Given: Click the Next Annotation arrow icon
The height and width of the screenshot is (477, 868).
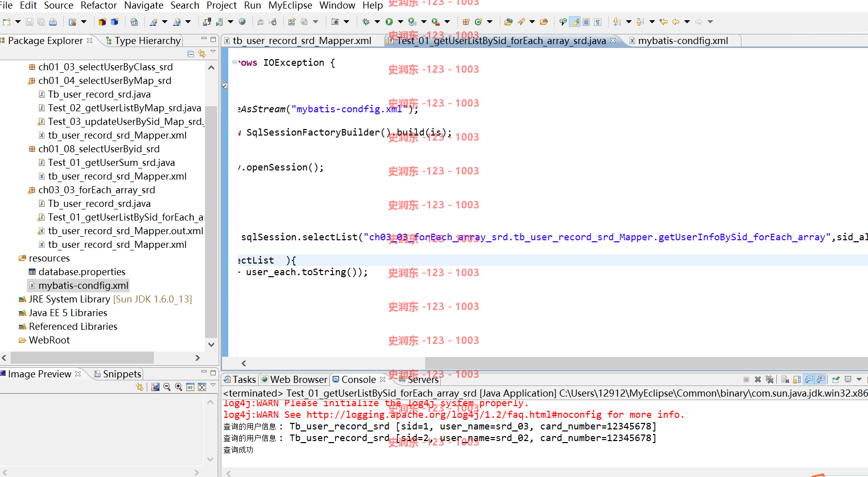Looking at the screenshot, I should [616, 22].
